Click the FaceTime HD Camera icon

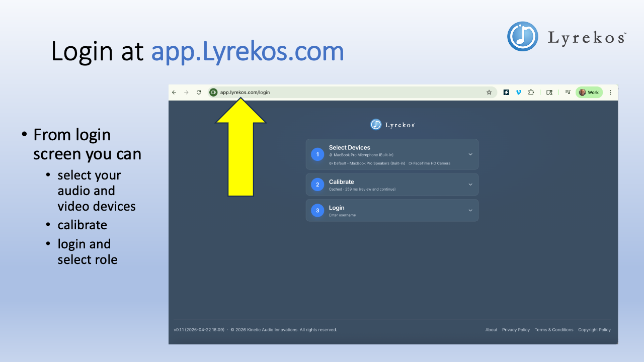point(411,163)
